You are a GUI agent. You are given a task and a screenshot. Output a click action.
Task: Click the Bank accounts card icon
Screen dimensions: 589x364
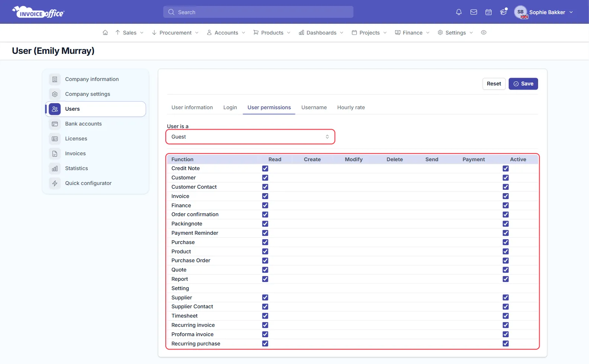(x=55, y=124)
